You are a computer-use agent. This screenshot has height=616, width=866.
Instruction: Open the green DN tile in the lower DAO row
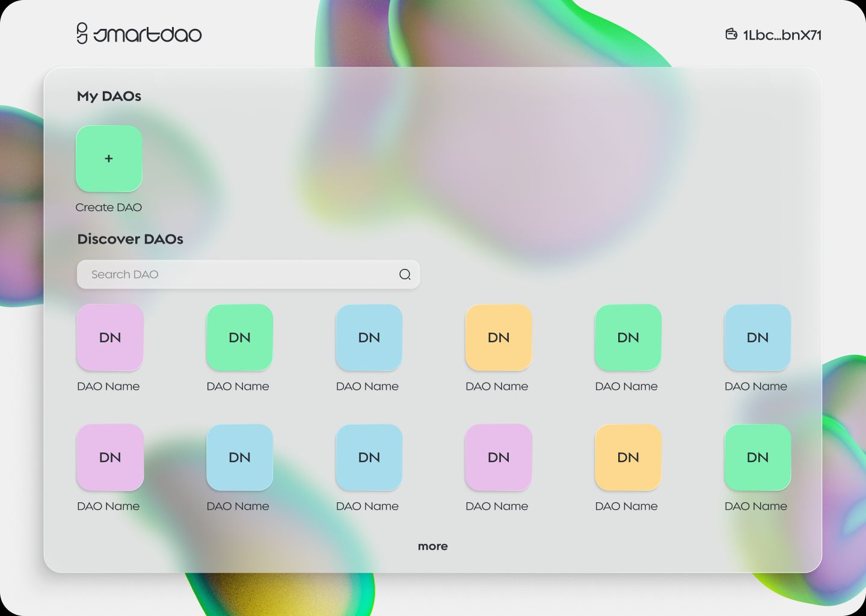[x=758, y=457]
